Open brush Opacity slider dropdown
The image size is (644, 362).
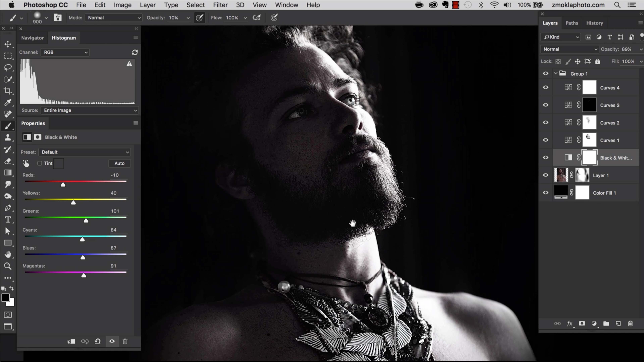[x=188, y=18]
